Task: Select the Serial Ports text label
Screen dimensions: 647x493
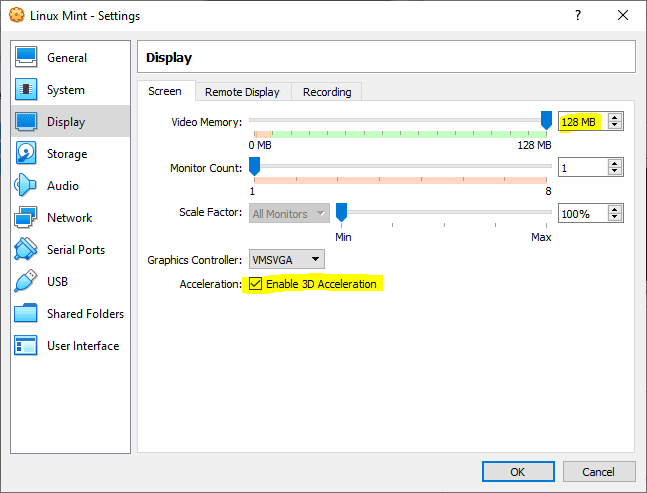Action: click(x=76, y=250)
